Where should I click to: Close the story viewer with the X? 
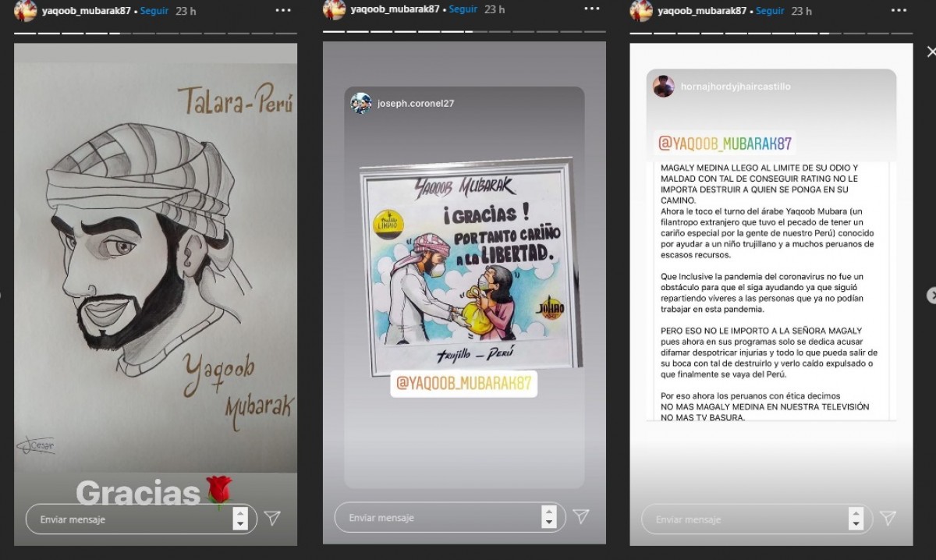(x=931, y=51)
